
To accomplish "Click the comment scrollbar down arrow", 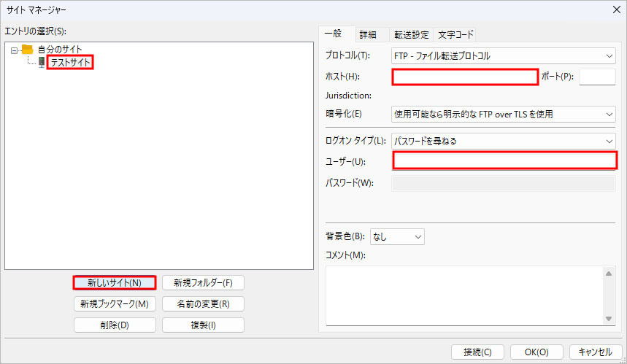I will click(x=609, y=319).
